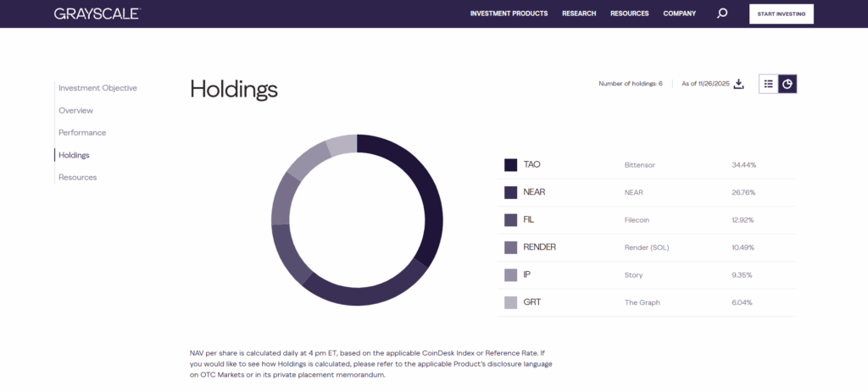The width and height of the screenshot is (868, 392).
Task: Click the FIL ticker label
Action: point(528,220)
